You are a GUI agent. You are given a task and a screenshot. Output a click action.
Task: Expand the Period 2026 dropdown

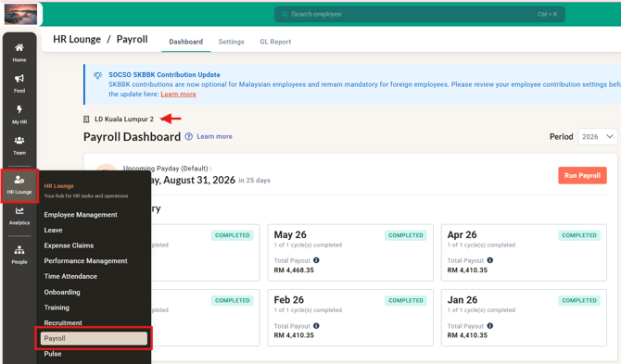click(598, 136)
